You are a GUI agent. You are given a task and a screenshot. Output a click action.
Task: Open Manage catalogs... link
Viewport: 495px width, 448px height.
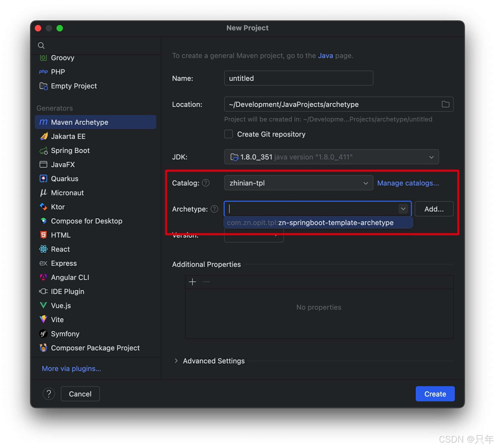(x=408, y=183)
